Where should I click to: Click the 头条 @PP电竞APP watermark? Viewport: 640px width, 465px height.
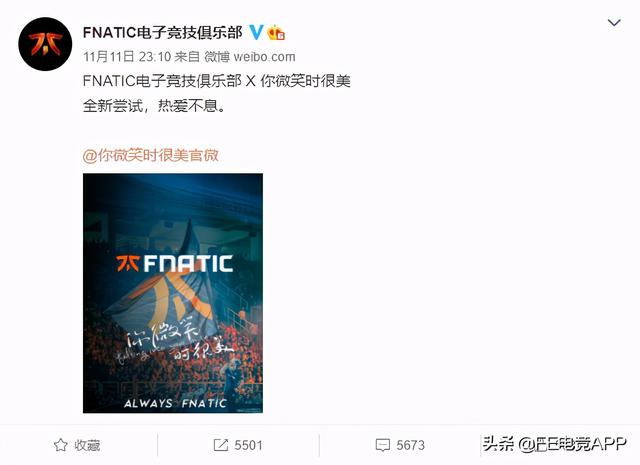(x=554, y=444)
